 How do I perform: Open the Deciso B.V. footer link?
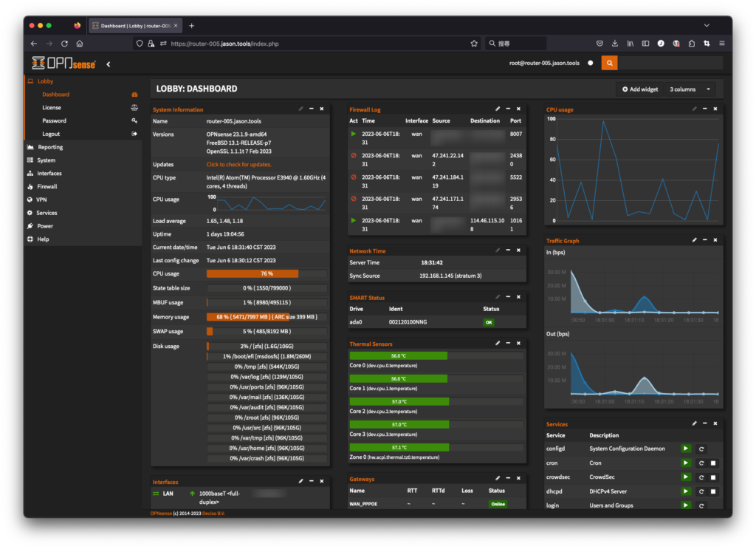click(x=213, y=514)
